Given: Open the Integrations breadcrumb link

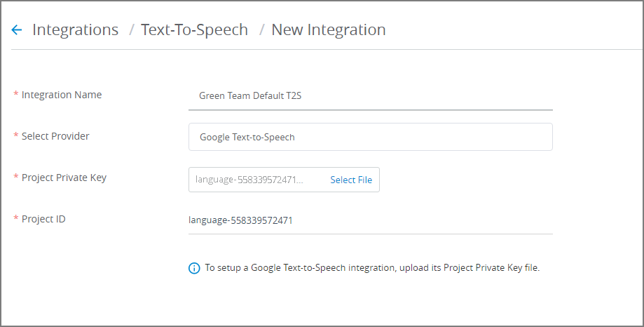Looking at the screenshot, I should (75, 29).
